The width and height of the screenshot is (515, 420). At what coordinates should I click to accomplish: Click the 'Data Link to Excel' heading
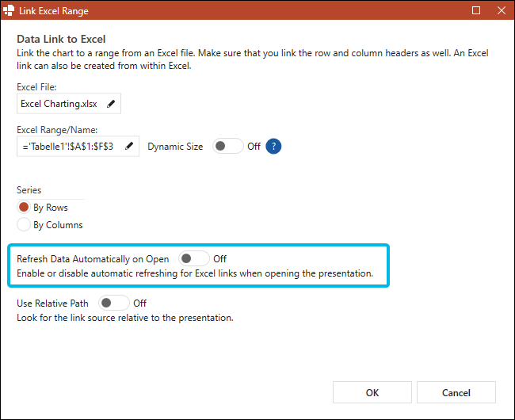pos(61,39)
